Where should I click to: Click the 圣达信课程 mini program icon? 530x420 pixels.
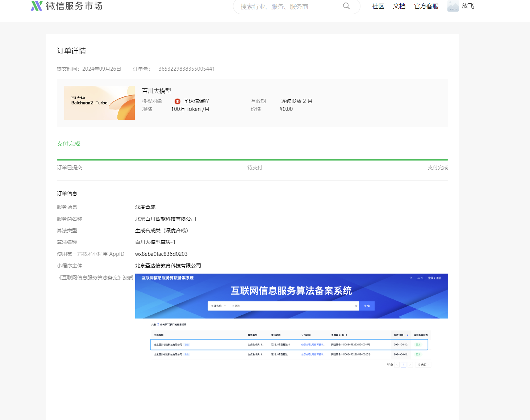coord(178,101)
